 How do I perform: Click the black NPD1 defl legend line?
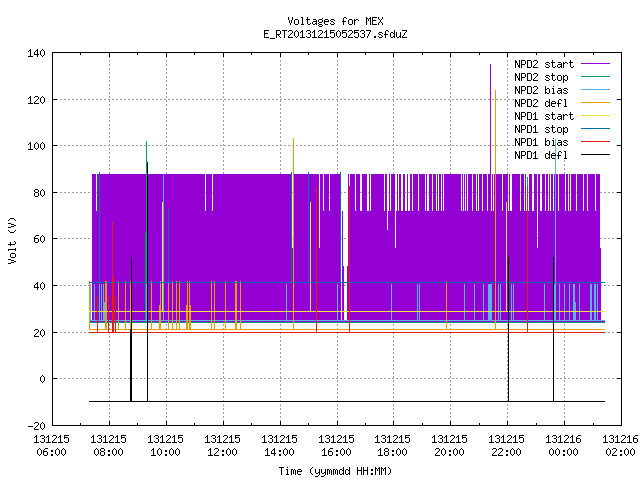(x=595, y=155)
